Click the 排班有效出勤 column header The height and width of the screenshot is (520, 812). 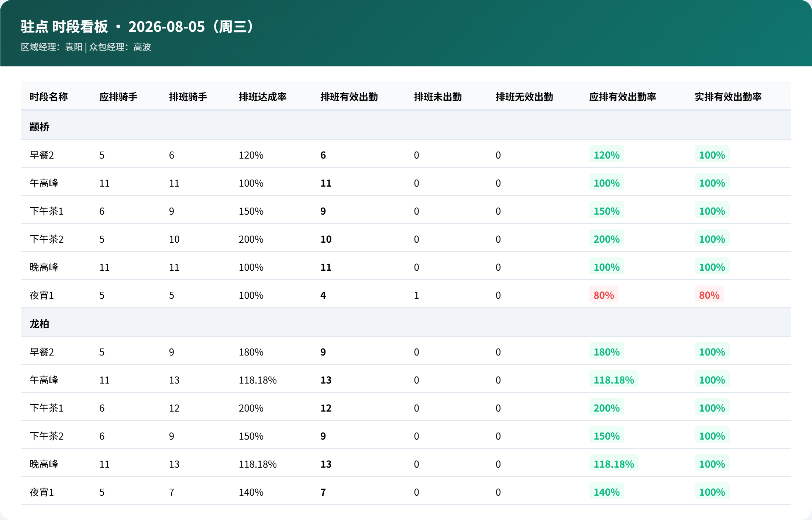pos(349,97)
